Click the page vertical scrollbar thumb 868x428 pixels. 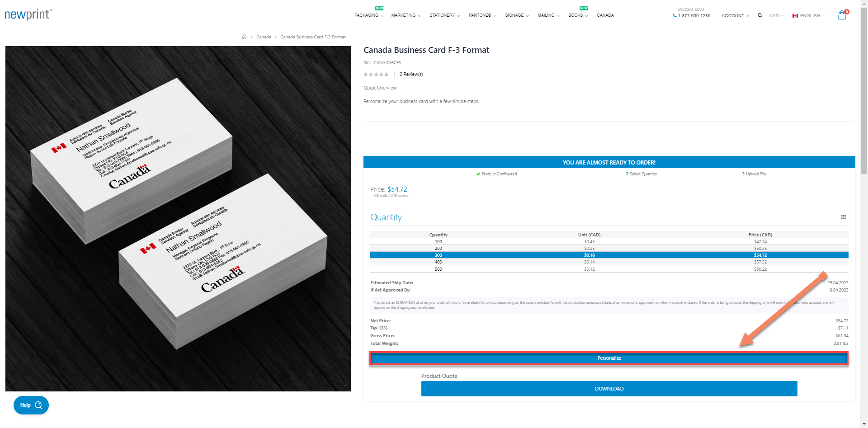point(864,90)
